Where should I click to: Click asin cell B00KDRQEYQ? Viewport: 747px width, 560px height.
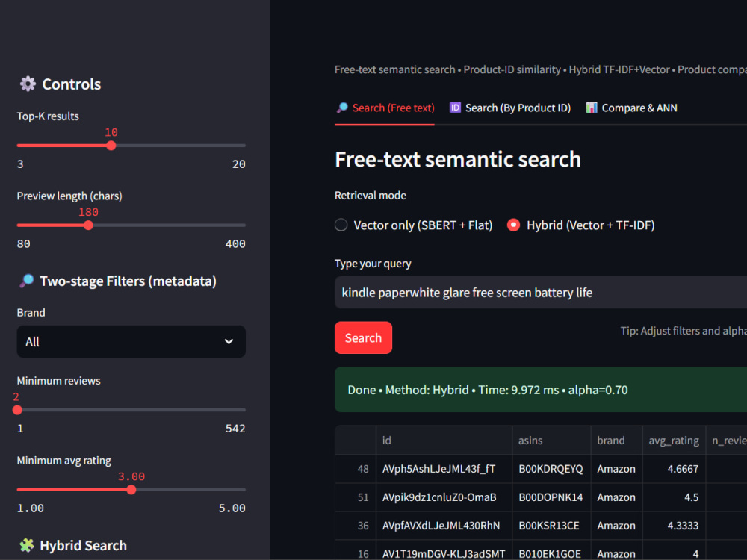tap(552, 469)
